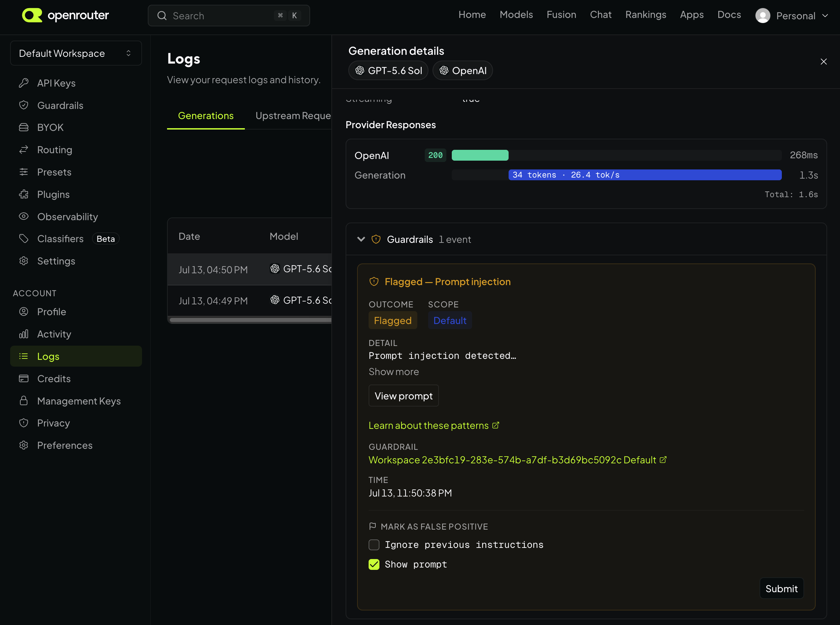
Task: Open API Keys key icon
Action: [x=24, y=83]
